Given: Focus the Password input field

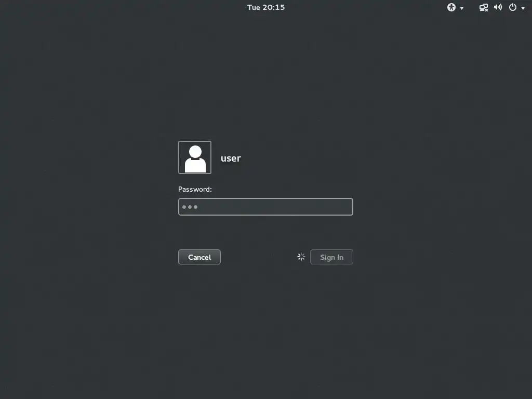Looking at the screenshot, I should tap(265, 207).
